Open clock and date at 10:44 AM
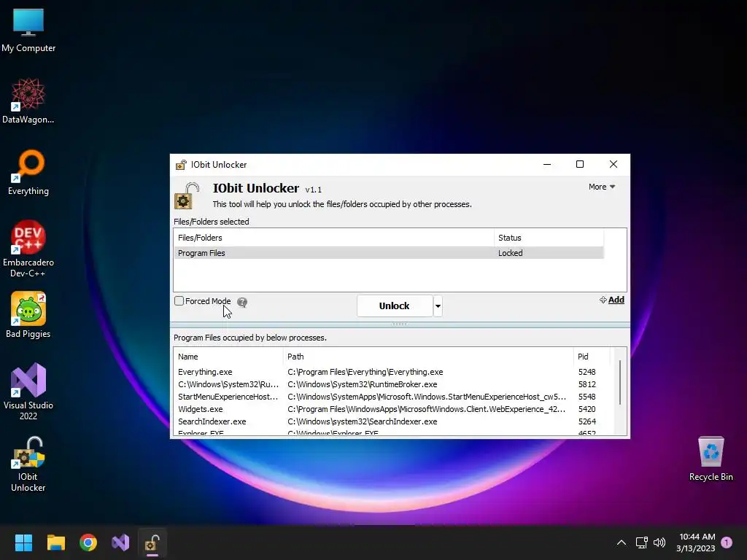The height and width of the screenshot is (560, 747). click(x=696, y=542)
